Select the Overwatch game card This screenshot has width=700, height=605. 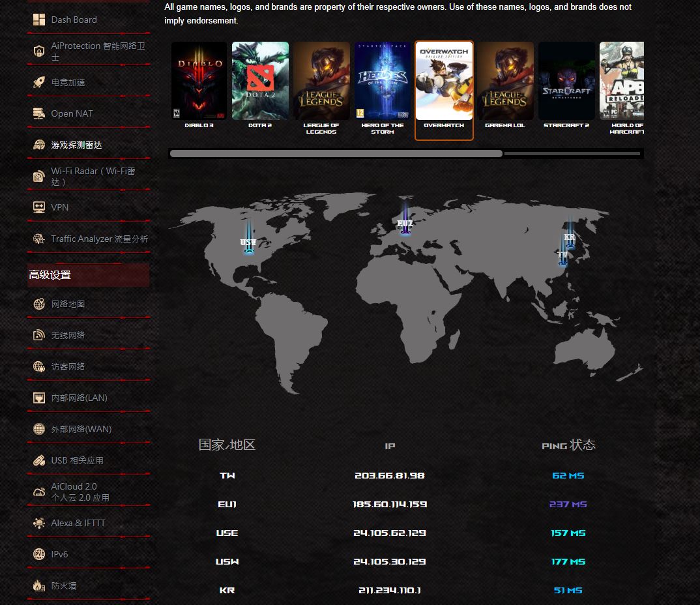click(x=444, y=81)
